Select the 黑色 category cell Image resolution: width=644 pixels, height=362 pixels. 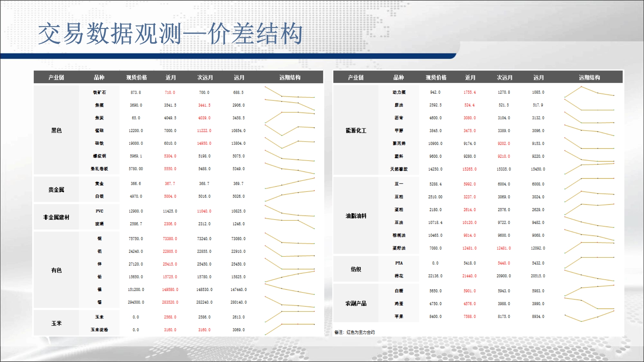coord(56,130)
